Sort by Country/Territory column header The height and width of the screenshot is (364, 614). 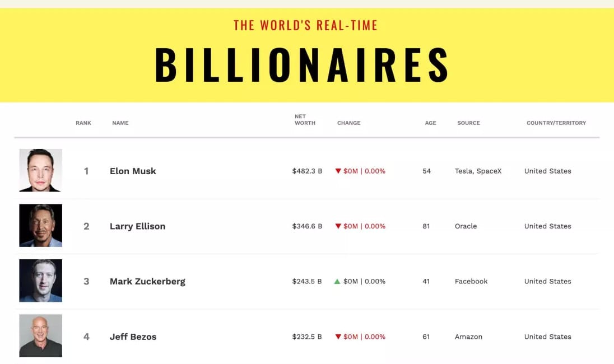coord(556,123)
